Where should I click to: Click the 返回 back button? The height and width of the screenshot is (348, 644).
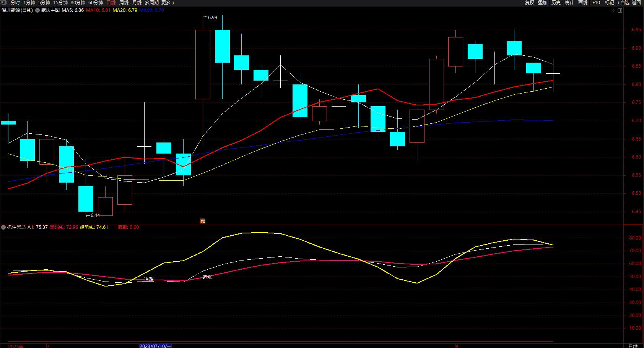636,3
